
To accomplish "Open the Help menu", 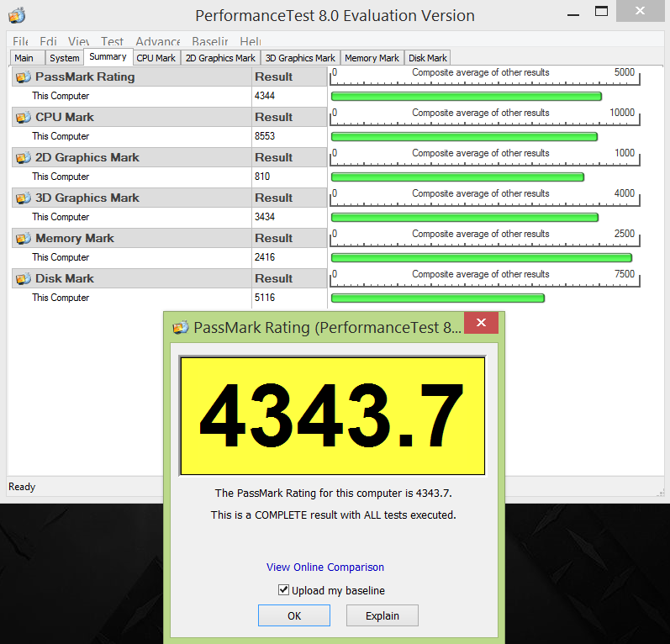I will (251, 41).
